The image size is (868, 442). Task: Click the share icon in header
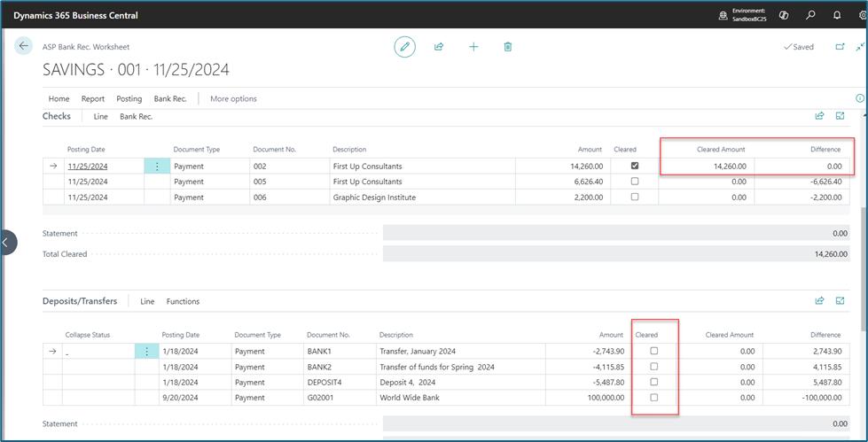(439, 47)
